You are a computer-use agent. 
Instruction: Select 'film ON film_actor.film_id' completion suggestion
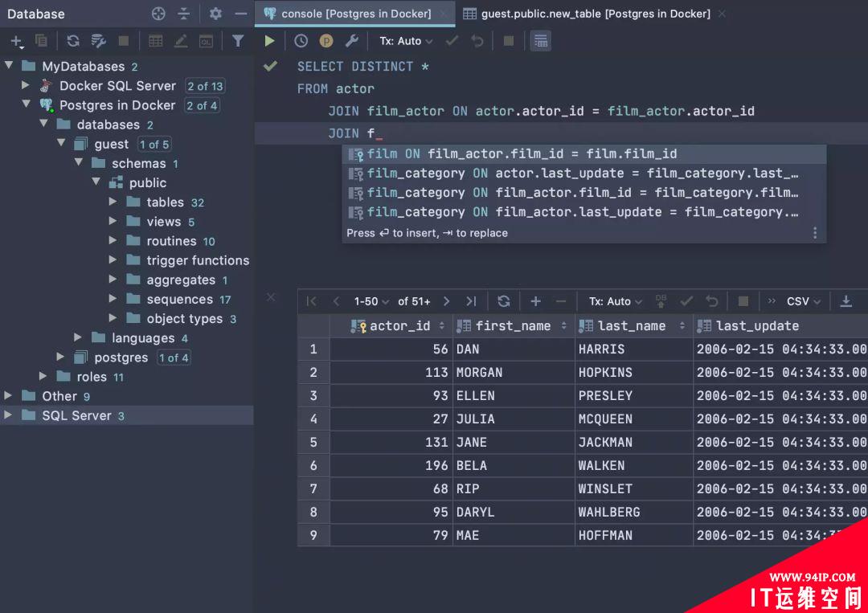coord(584,153)
